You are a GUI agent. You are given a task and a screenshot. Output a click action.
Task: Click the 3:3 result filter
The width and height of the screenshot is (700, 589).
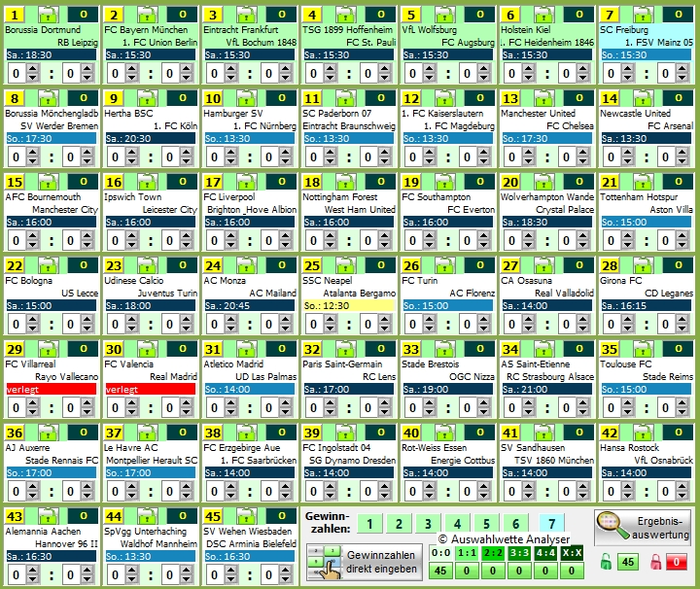point(519,553)
